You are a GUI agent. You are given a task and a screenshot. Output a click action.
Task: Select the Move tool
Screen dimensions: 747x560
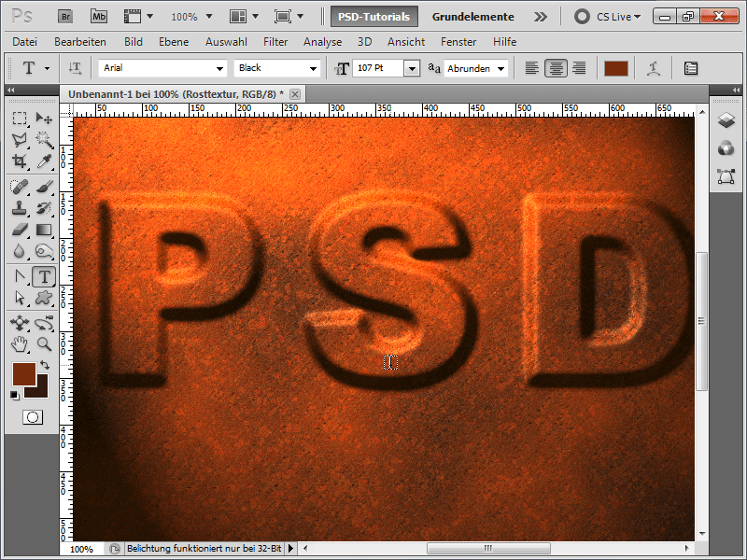point(44,119)
